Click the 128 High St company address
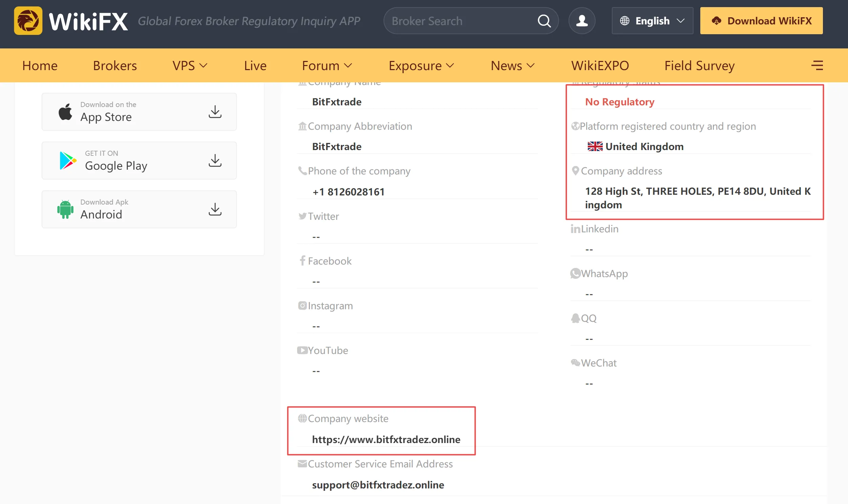Screen dimensions: 848x504 [698, 198]
